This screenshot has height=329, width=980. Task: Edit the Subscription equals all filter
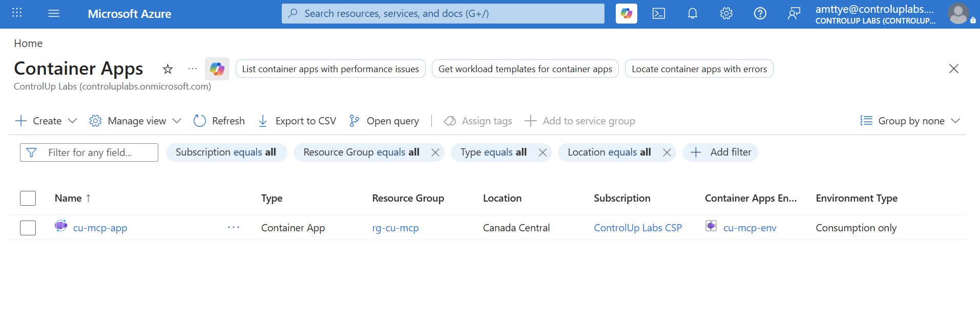[x=226, y=152]
